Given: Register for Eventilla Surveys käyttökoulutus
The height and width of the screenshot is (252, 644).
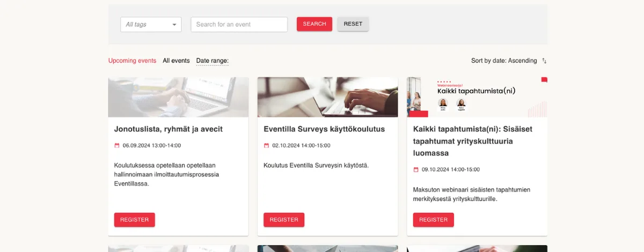Looking at the screenshot, I should [x=284, y=220].
